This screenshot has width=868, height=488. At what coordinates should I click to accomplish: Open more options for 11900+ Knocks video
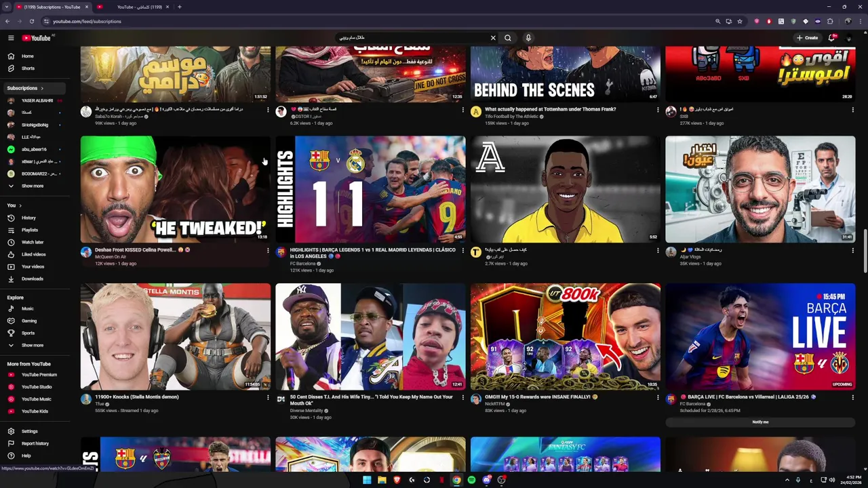click(x=268, y=398)
